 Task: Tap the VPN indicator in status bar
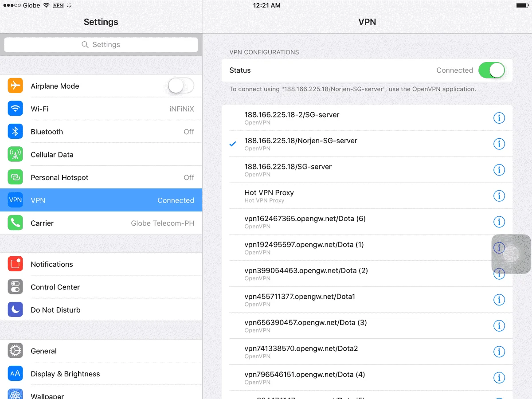pos(58,5)
